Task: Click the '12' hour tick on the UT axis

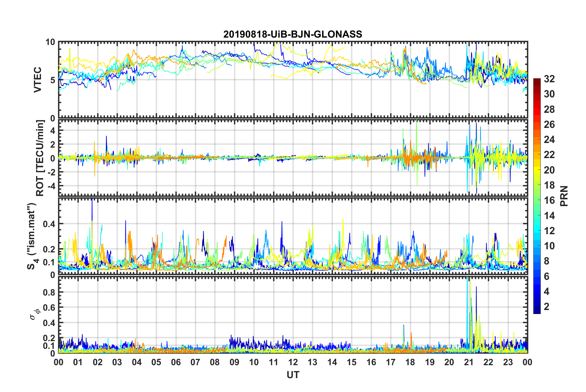Action: (x=293, y=362)
